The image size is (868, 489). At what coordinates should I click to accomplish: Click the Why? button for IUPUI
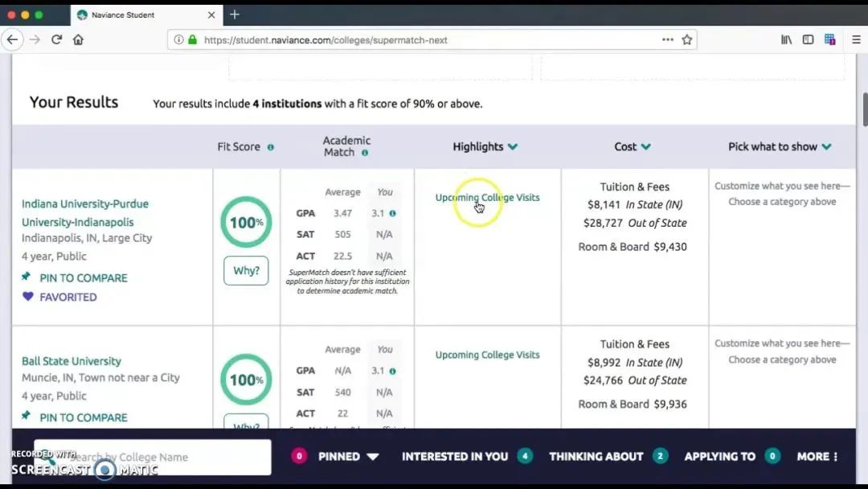click(x=246, y=271)
